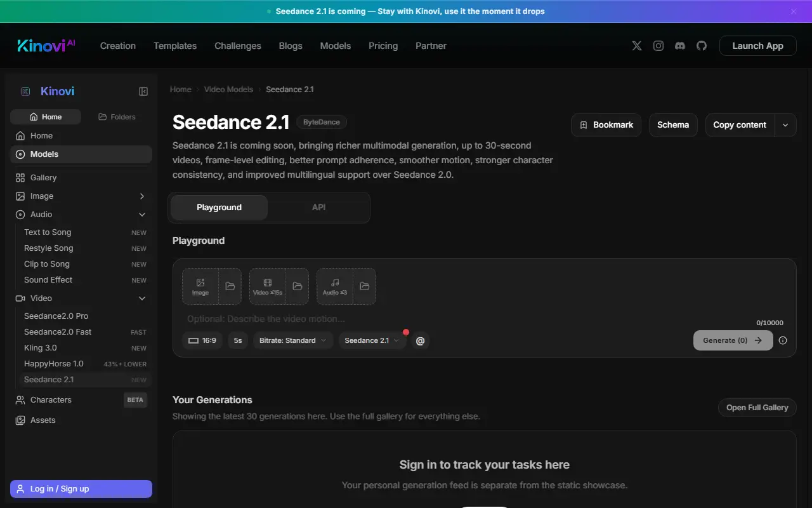Click Open Full Gallery button
Screen dimensions: 812x508
point(757,408)
